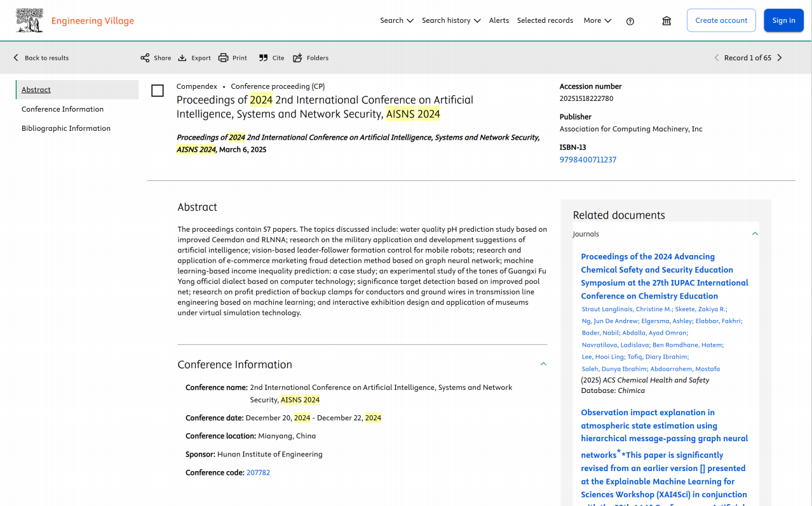Open the Search dropdown menu
This screenshot has height=506, width=812.
pos(396,20)
